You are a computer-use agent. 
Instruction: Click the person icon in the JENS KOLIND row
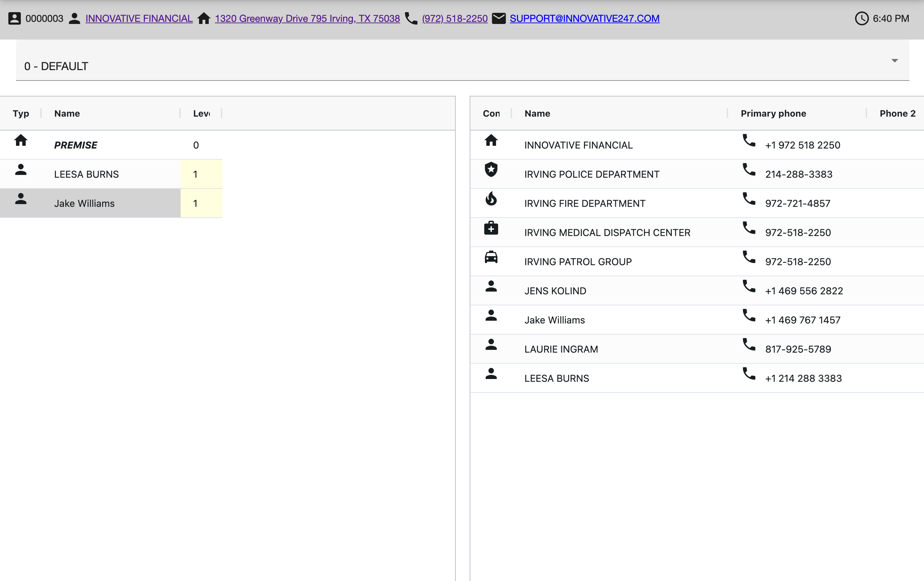pos(491,286)
